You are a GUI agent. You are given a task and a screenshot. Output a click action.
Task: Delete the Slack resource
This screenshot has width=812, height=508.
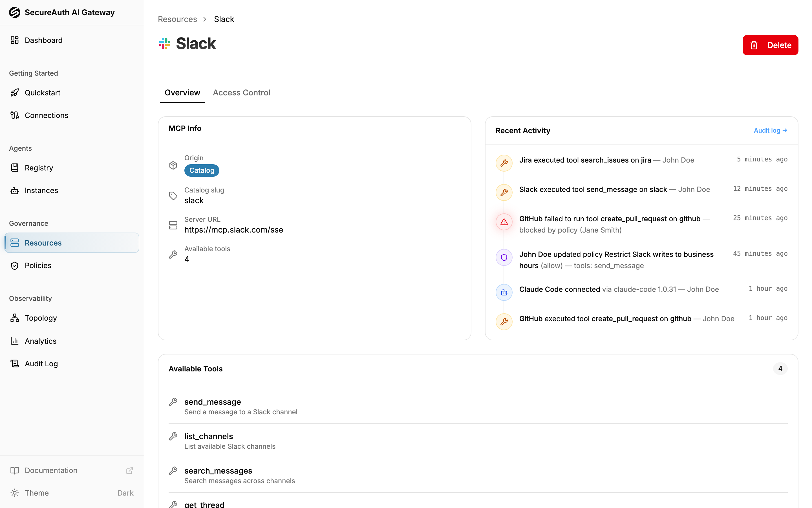click(x=770, y=45)
